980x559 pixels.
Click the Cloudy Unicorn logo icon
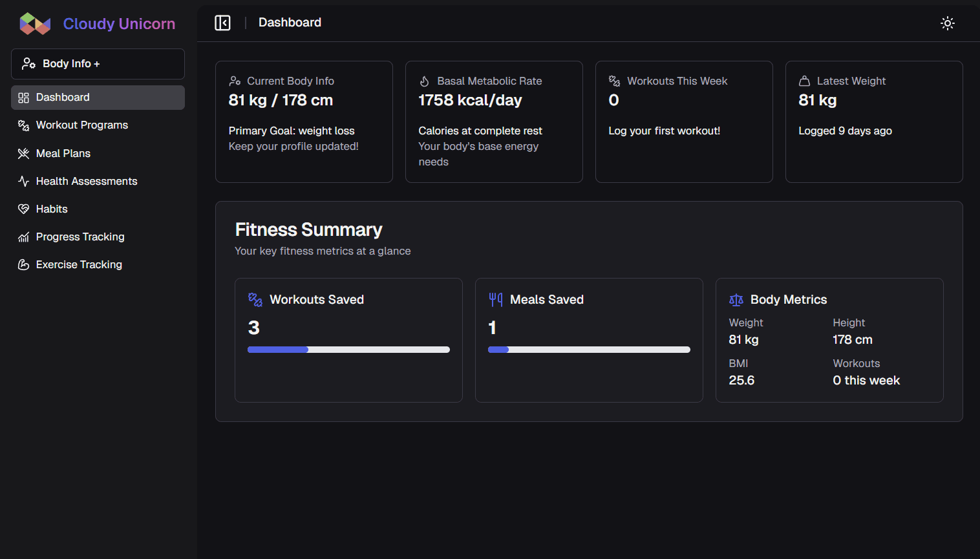click(35, 24)
